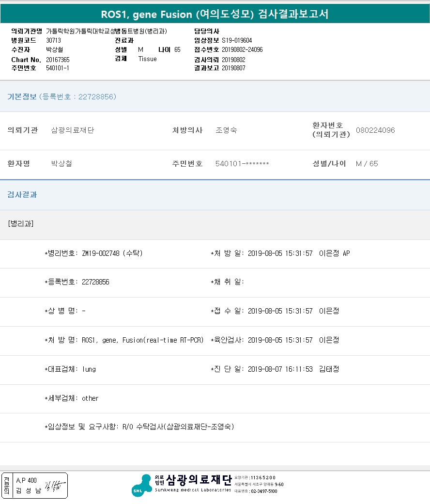Select the [병리과] department row

coord(21,224)
